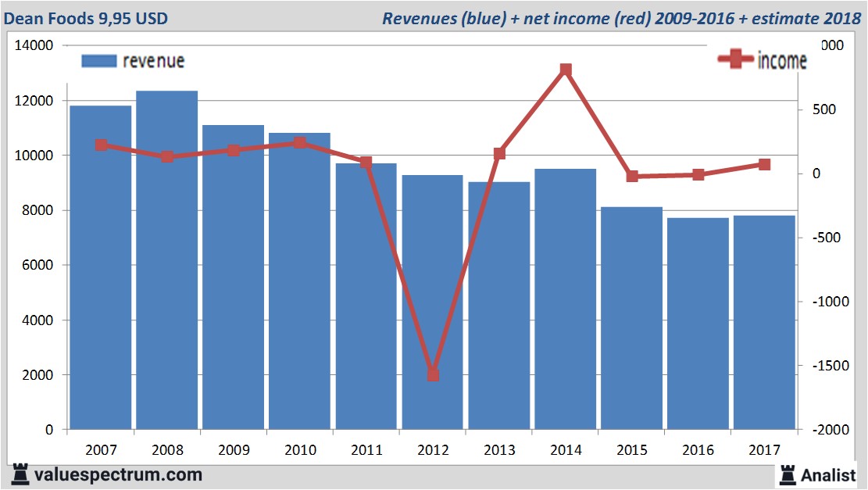Click the 2007 income data marker
This screenshot has height=490, width=868.
pyautogui.click(x=101, y=145)
